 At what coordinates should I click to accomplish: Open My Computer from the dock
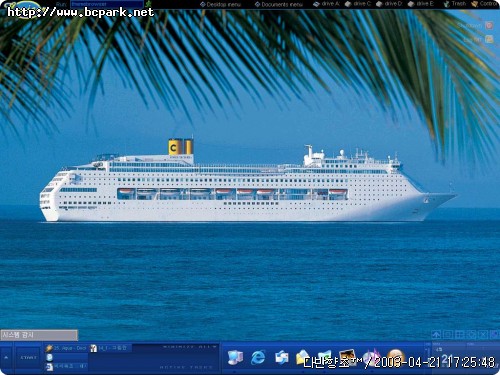[x=235, y=357]
